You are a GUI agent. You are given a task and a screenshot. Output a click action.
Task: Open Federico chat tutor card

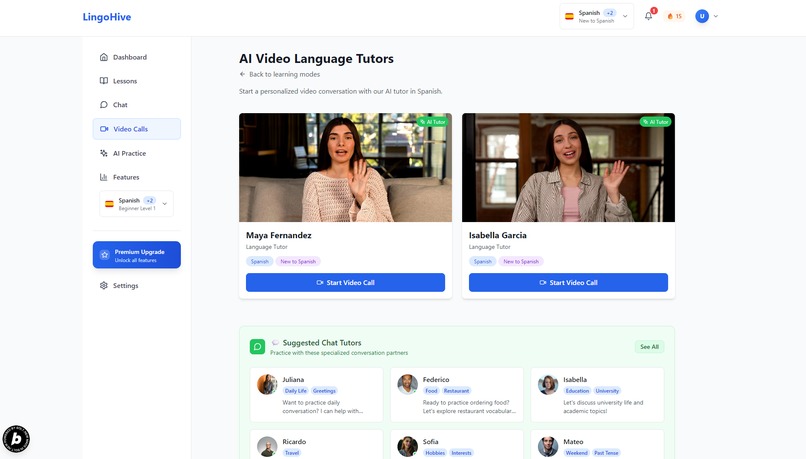457,395
